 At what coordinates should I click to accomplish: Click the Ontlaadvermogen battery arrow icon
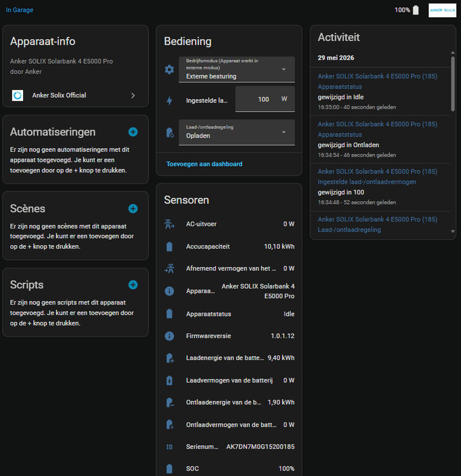[x=170, y=425]
